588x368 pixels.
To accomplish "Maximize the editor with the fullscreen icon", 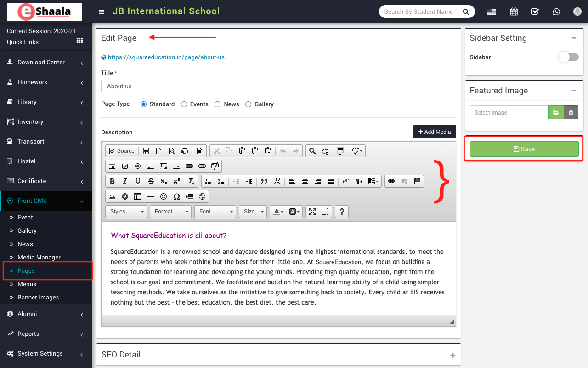I will point(312,212).
